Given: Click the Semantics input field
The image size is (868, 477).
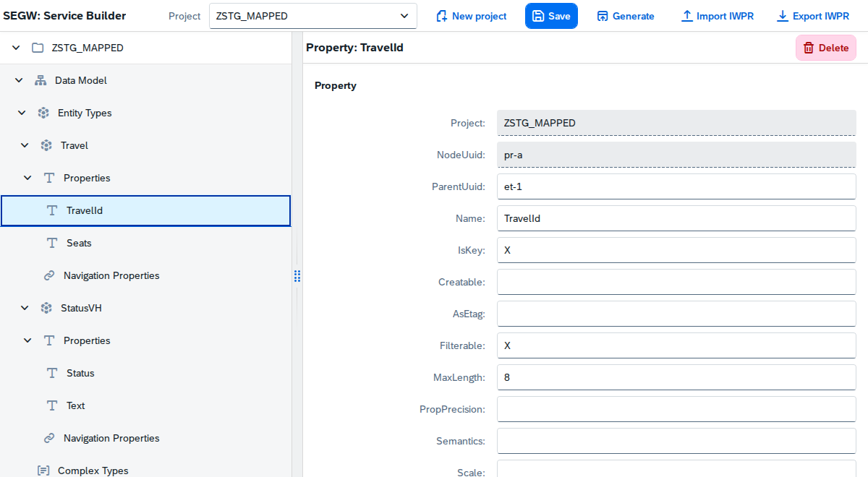Looking at the screenshot, I should (x=676, y=441).
